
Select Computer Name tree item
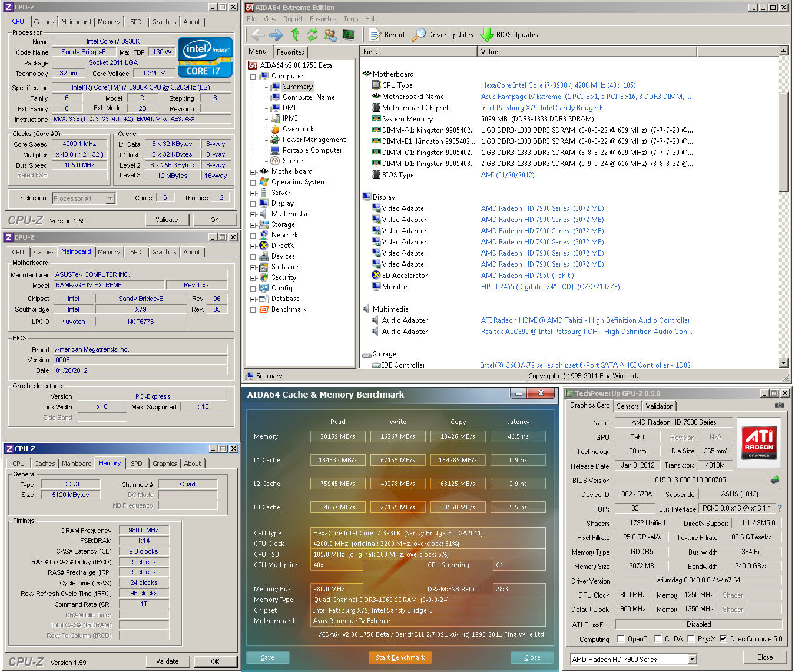pyautogui.click(x=309, y=97)
